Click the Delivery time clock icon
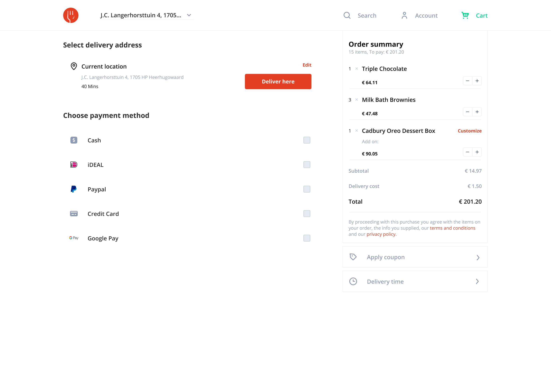The height and width of the screenshot is (392, 551). (353, 281)
